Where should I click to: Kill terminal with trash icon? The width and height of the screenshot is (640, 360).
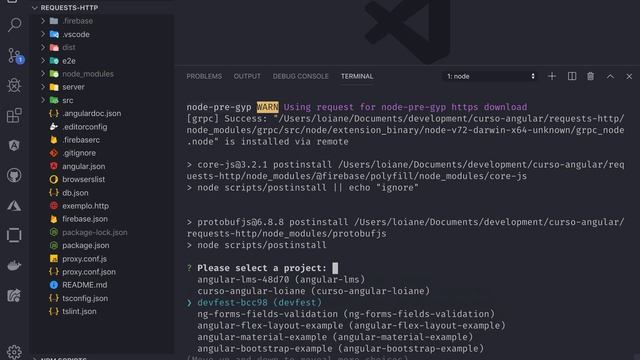click(x=591, y=76)
